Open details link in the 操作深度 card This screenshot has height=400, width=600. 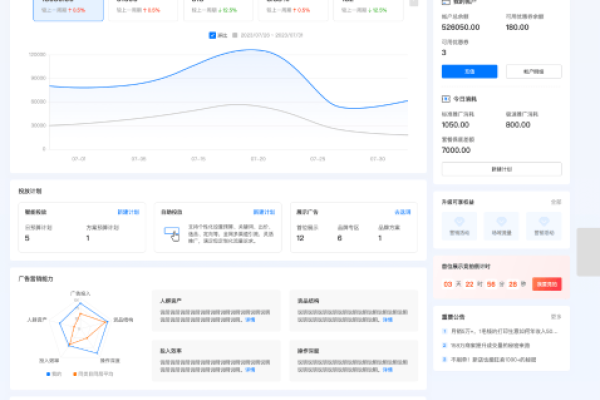[388, 370]
